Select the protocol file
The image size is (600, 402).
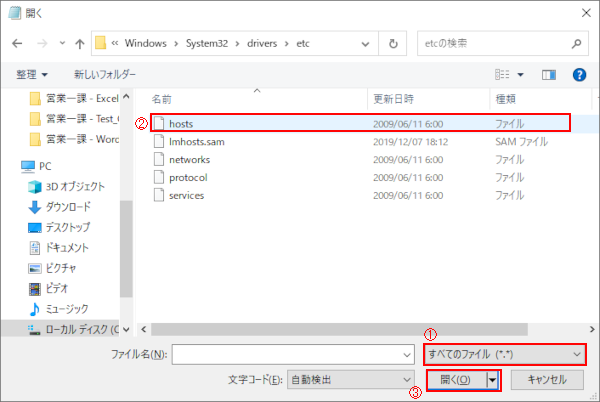point(361,177)
